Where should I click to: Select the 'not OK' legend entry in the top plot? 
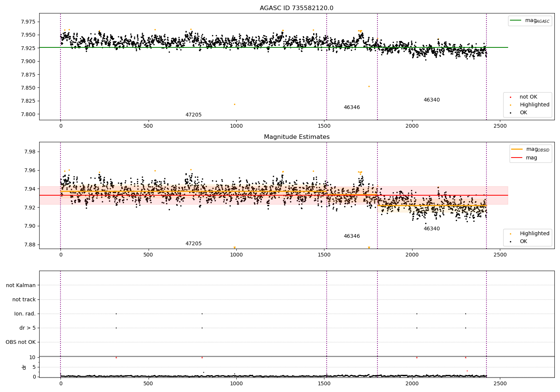tap(528, 97)
